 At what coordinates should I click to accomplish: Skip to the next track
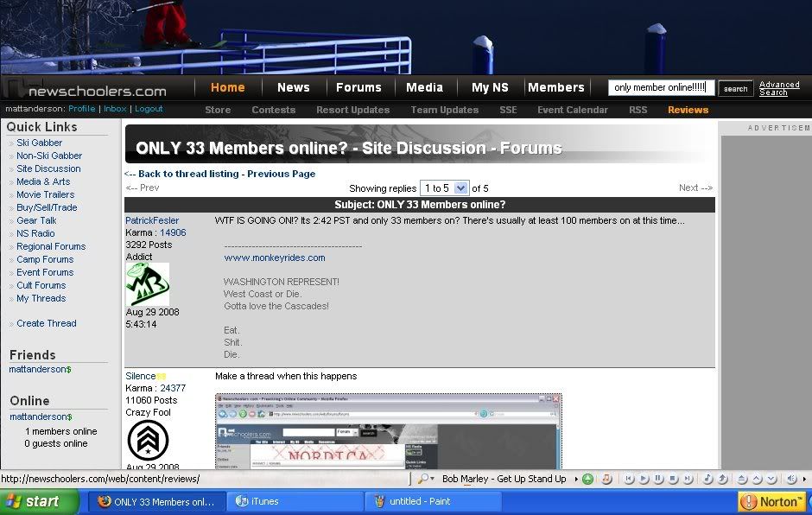coord(686,479)
